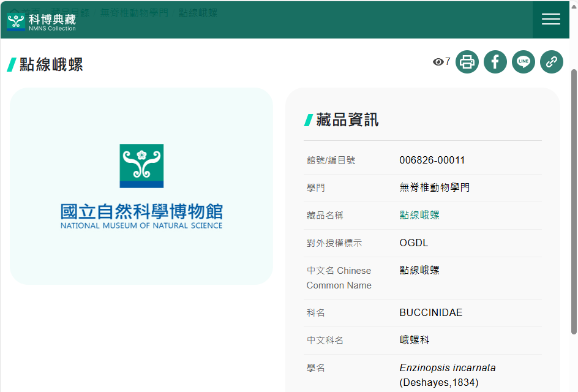Click the 藏品資訊 section heading
578x392 pixels.
(347, 120)
